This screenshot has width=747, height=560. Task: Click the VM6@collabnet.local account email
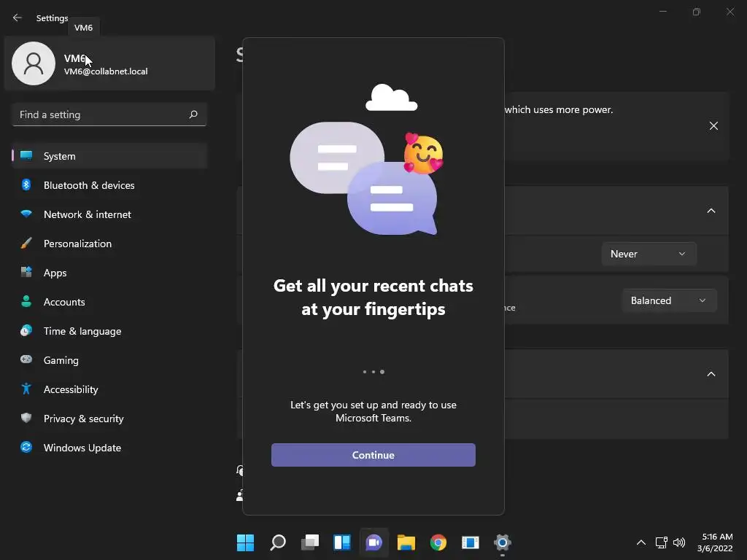coord(106,71)
